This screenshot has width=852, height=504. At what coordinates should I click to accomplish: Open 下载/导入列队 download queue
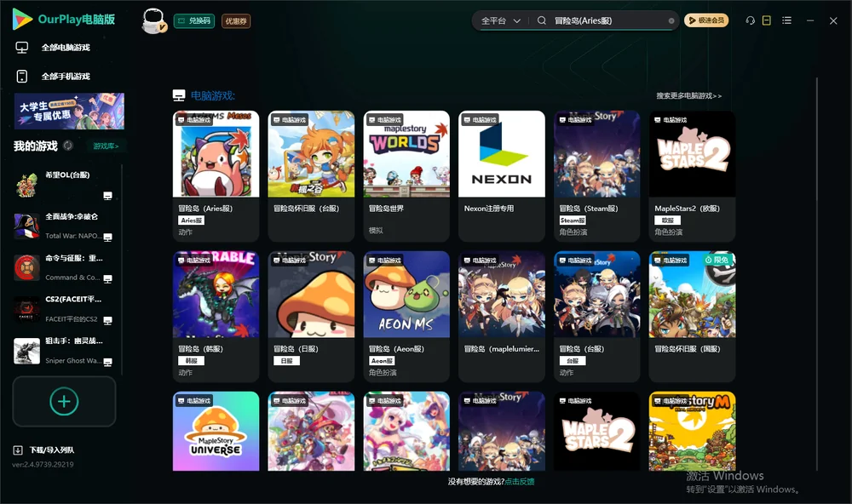tap(44, 450)
